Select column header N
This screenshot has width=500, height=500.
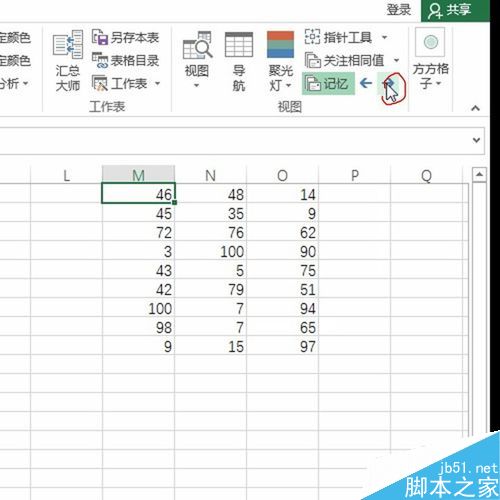pos(210,175)
